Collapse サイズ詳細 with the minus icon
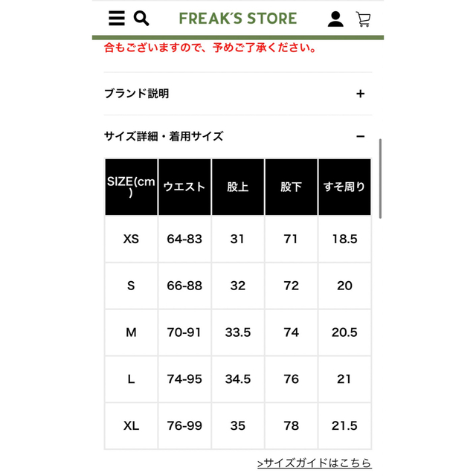This screenshot has width=476, height=476. click(x=360, y=137)
